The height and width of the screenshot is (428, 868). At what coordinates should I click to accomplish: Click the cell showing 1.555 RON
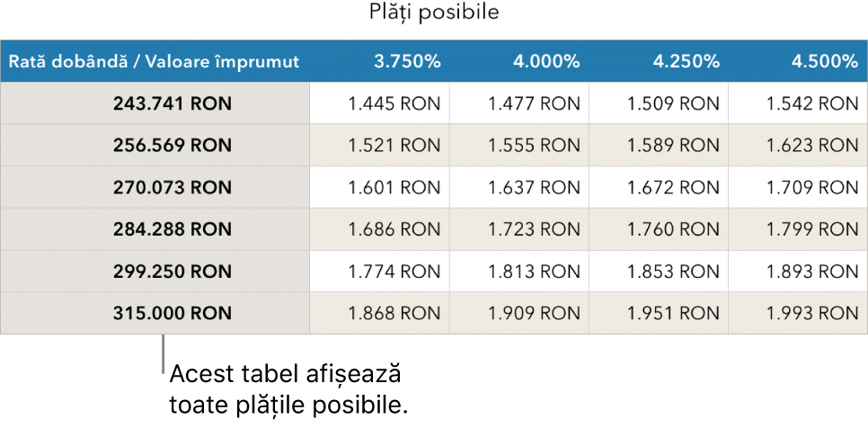click(x=534, y=146)
